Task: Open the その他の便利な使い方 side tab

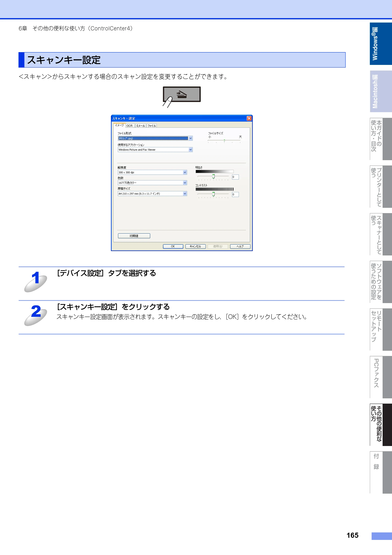Action: 381,425
